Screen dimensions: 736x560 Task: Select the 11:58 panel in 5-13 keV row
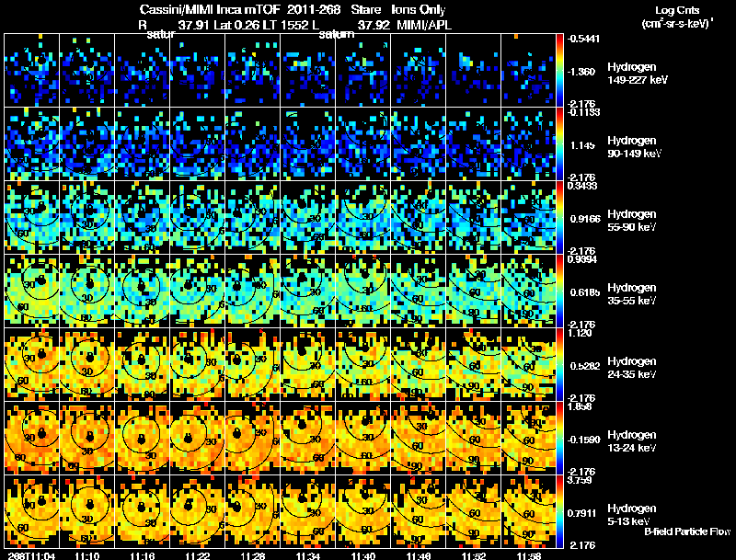coord(528,511)
